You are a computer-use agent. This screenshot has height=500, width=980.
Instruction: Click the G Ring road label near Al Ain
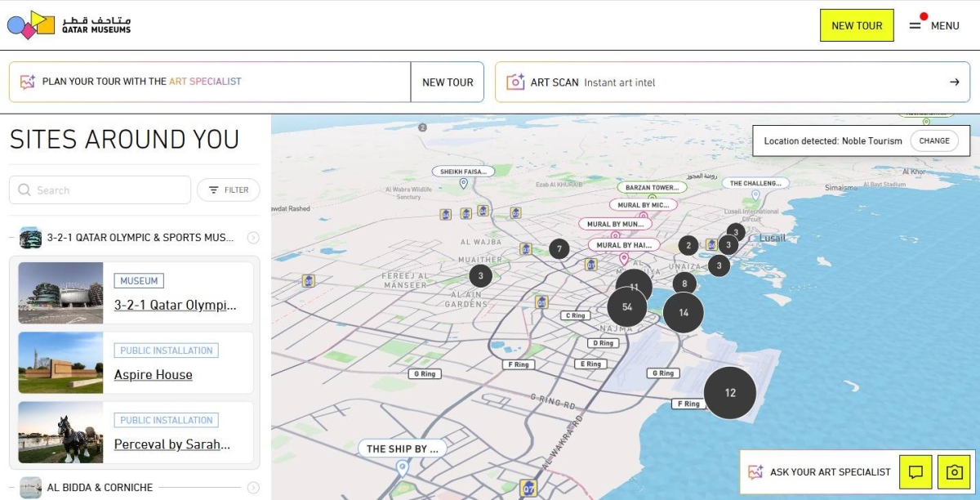point(425,373)
